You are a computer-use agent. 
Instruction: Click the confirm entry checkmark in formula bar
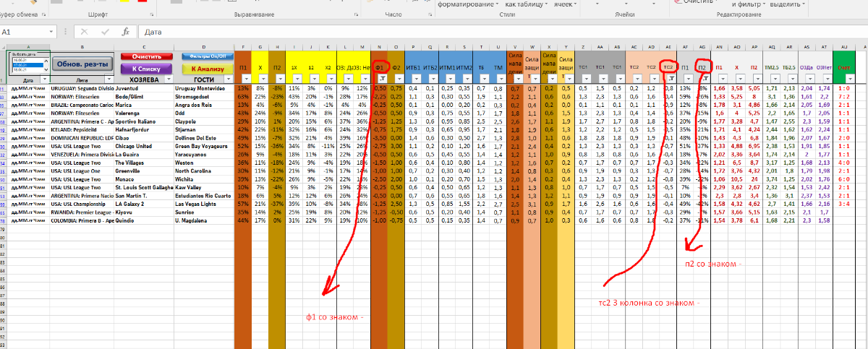pyautogui.click(x=104, y=33)
